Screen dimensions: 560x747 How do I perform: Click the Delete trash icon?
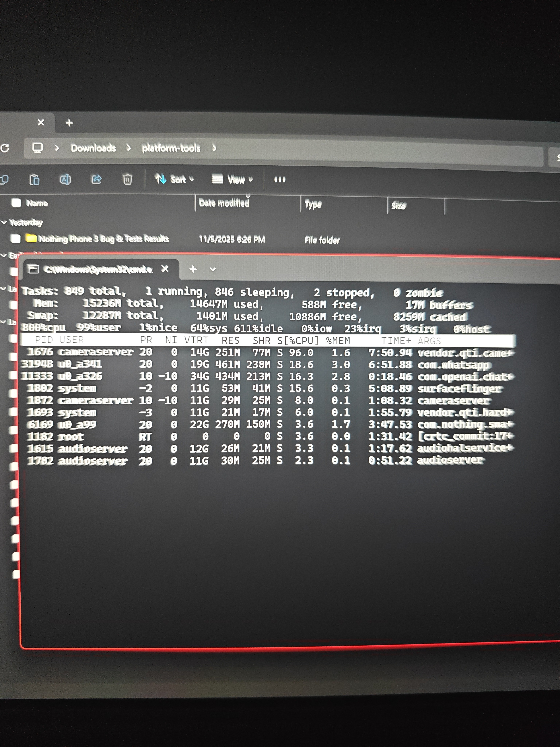click(127, 179)
